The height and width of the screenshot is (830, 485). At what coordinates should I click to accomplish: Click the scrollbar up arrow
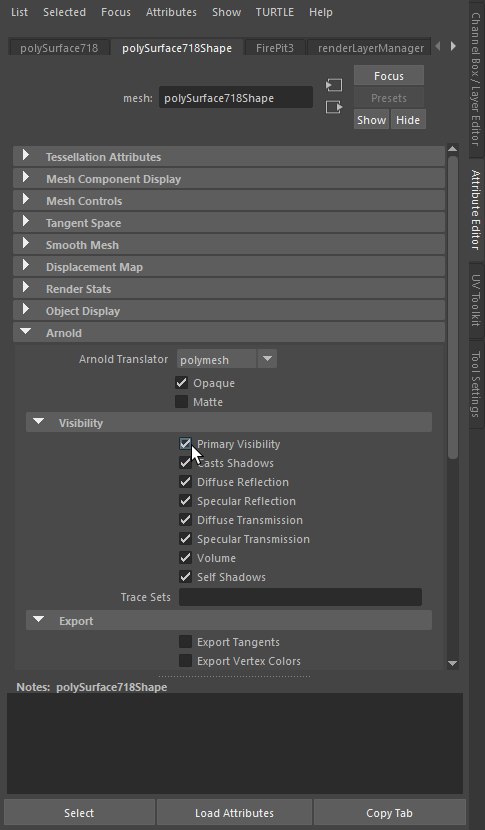(452, 149)
